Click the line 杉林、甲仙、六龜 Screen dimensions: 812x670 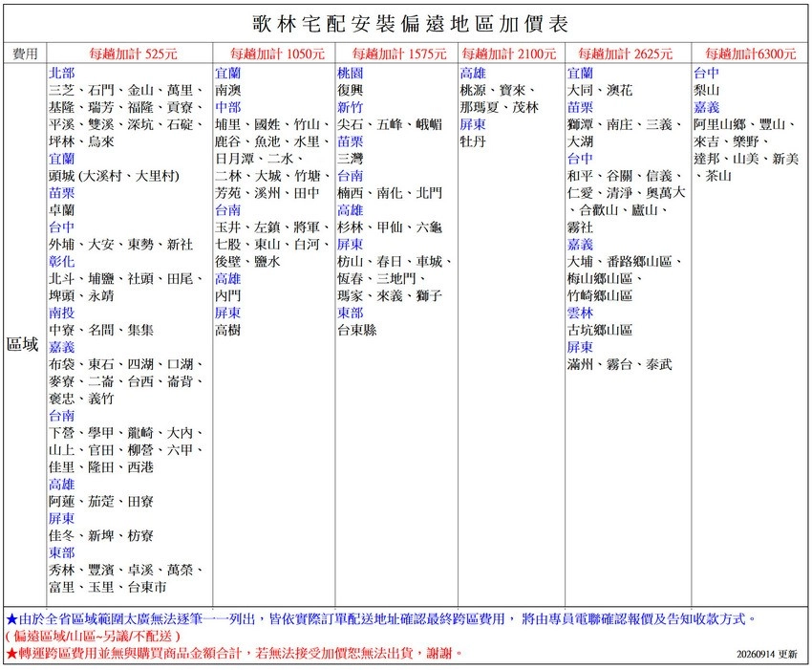coord(390,227)
